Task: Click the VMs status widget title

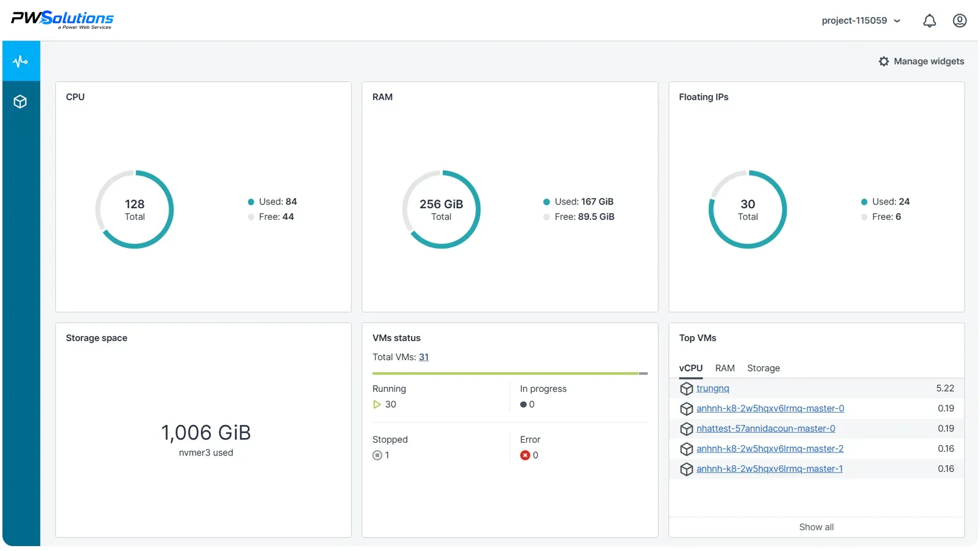Action: (396, 339)
